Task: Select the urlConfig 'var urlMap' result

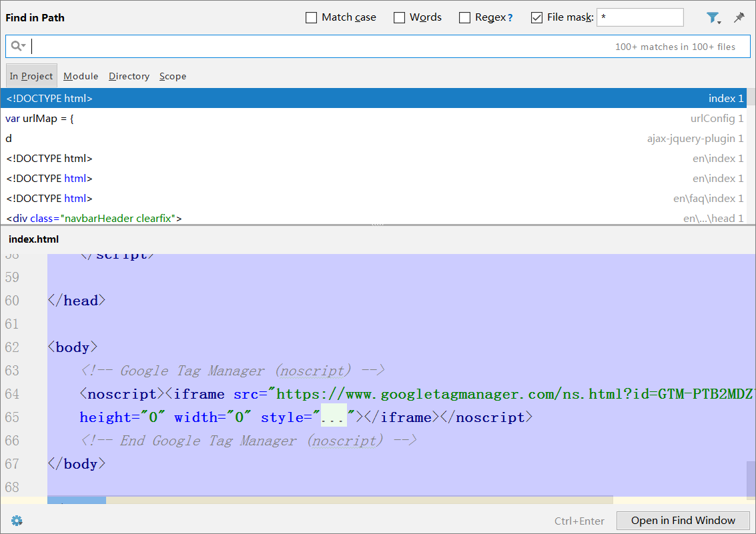Action: click(374, 119)
